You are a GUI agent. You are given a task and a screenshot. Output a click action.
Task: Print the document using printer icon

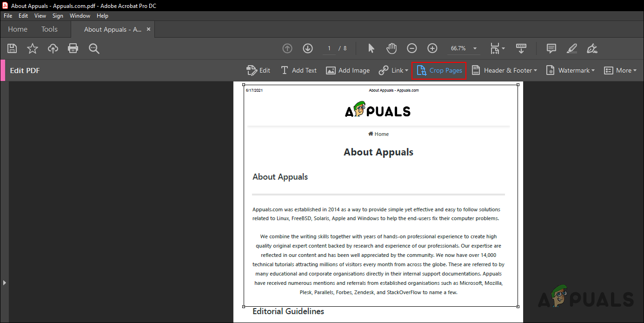coord(73,48)
